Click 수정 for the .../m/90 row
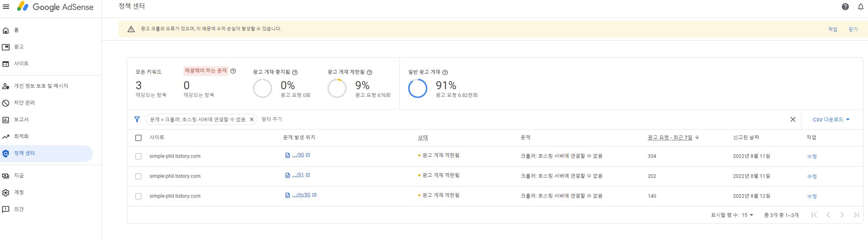Screen dimensions: 868x239 (812, 196)
